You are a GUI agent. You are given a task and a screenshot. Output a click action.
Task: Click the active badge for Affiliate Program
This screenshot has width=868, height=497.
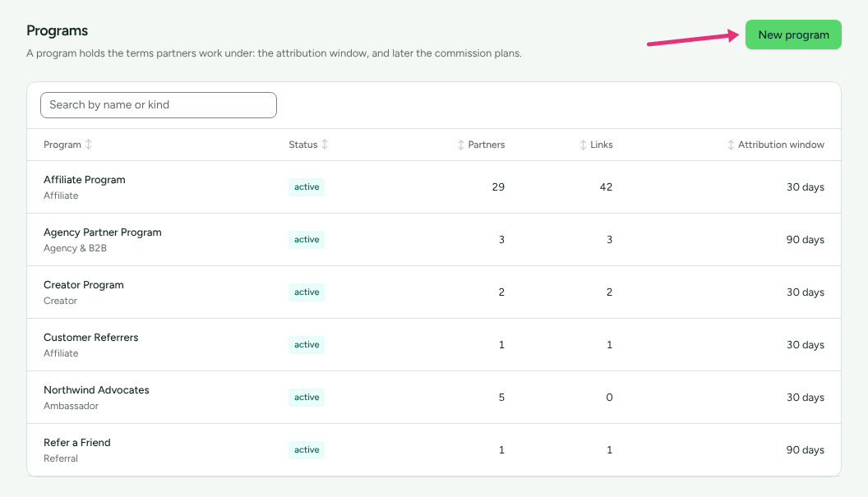point(307,187)
